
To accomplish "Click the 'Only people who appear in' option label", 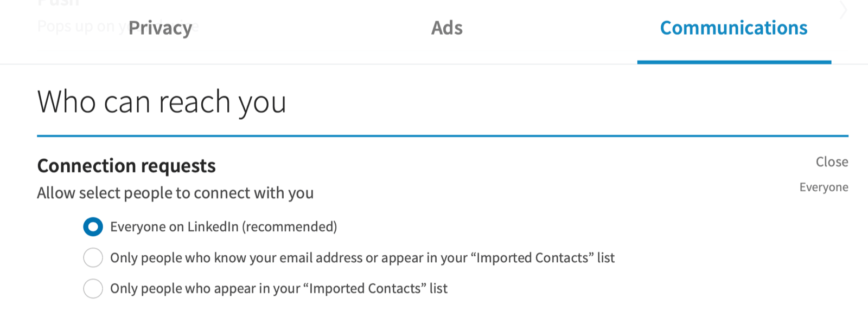I will click(278, 288).
